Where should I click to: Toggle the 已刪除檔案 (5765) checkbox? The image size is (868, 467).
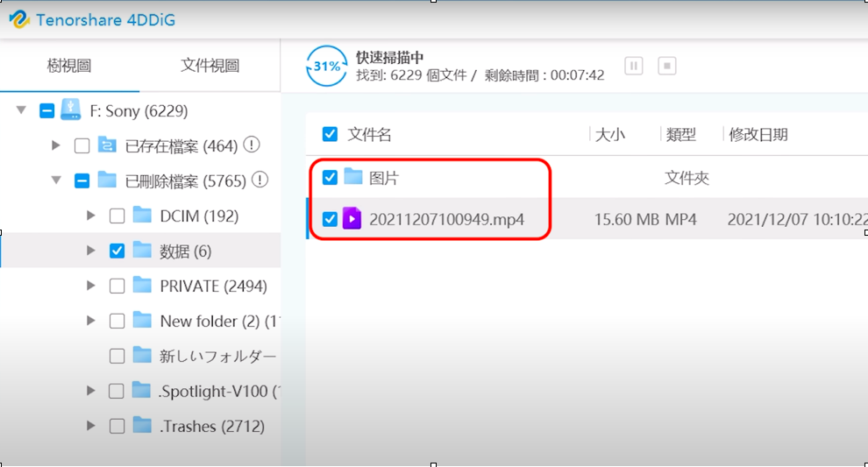[82, 181]
